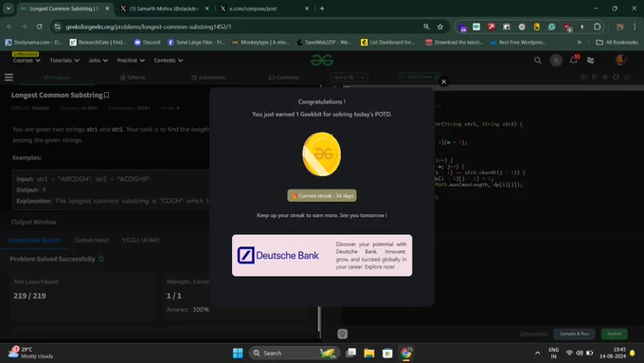The width and height of the screenshot is (644, 363).
Task: Go back to the previous page
Action: coord(9,27)
